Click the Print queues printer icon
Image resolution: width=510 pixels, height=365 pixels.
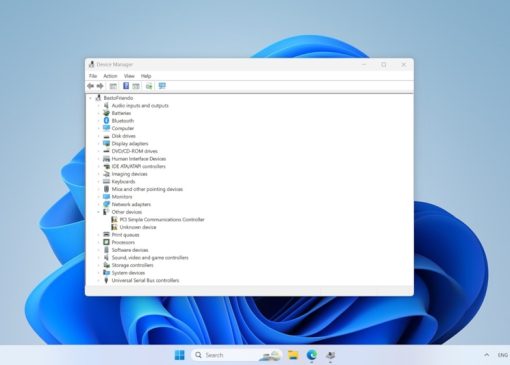tap(106, 234)
